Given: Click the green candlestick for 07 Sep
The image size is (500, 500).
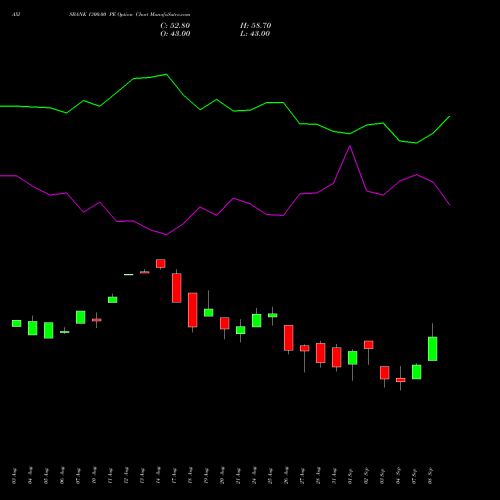Looking at the screenshot, I should tap(417, 372).
